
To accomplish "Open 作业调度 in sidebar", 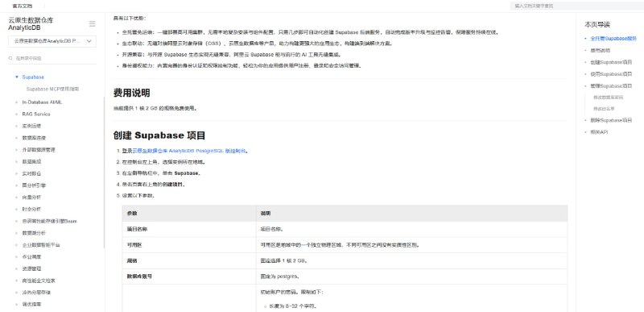I will tap(31, 256).
